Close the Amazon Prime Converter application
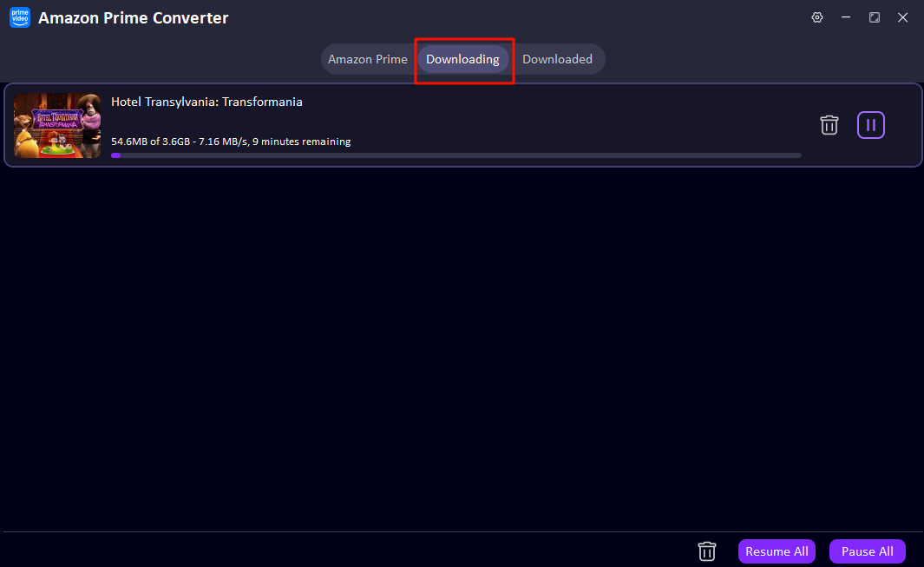This screenshot has height=567, width=924. pos(902,16)
